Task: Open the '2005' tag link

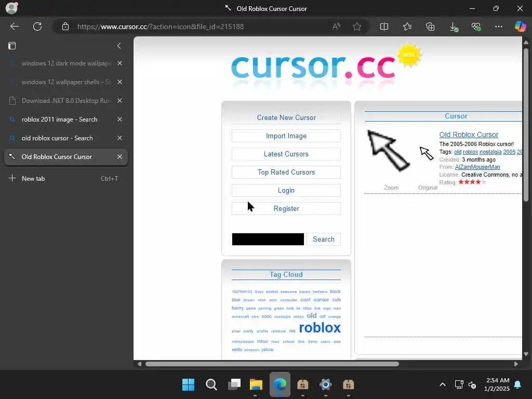Action: (x=509, y=152)
